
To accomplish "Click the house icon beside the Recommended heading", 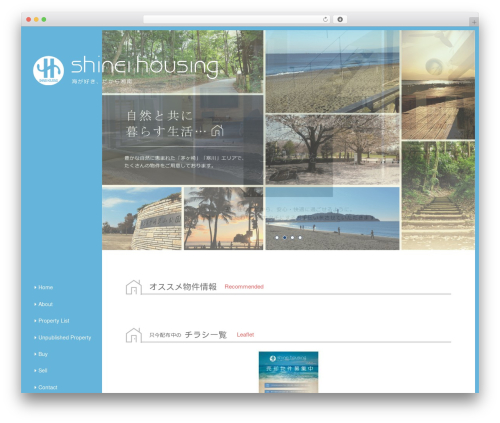I will (x=134, y=287).
